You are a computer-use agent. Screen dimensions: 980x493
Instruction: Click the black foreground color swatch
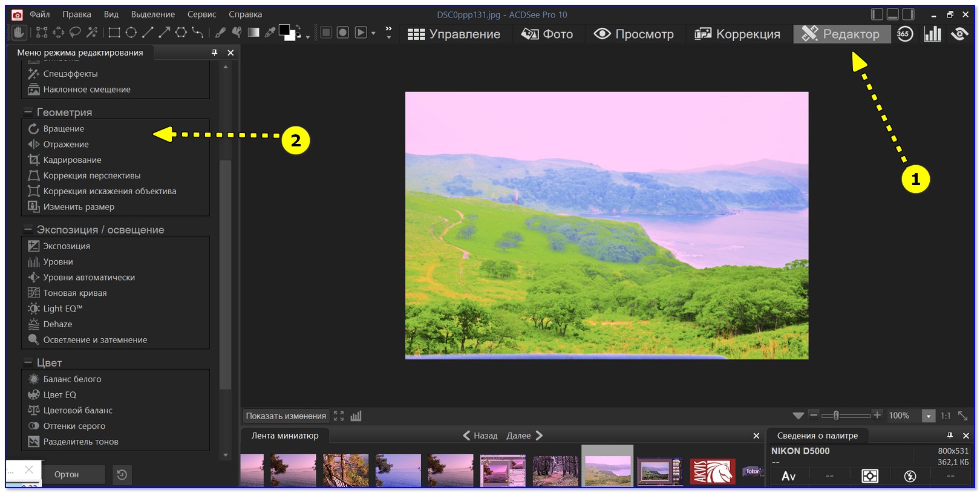click(283, 30)
